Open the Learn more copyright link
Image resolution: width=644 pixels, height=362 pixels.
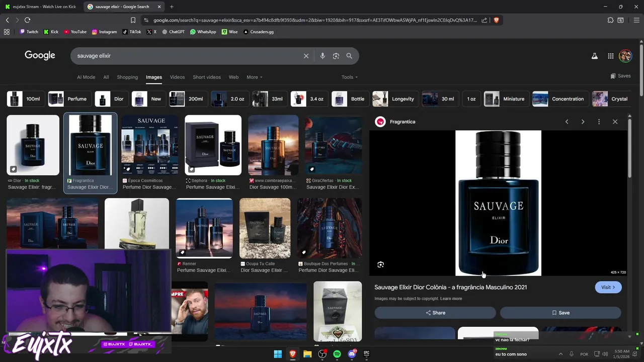(451, 299)
